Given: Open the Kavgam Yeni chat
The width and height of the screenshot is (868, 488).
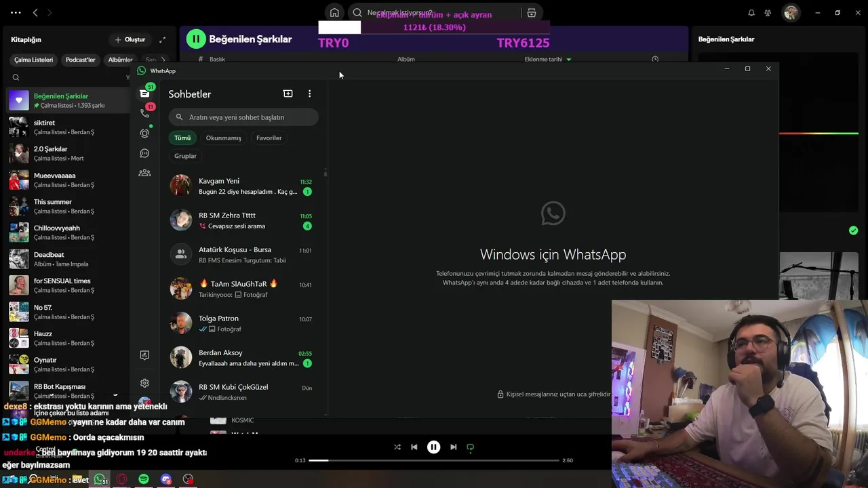Looking at the screenshot, I should point(243,186).
